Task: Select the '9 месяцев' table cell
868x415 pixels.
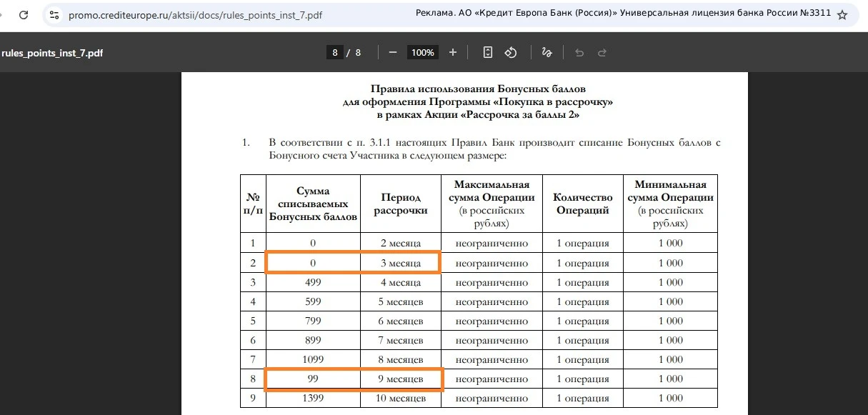Action: pos(401,379)
